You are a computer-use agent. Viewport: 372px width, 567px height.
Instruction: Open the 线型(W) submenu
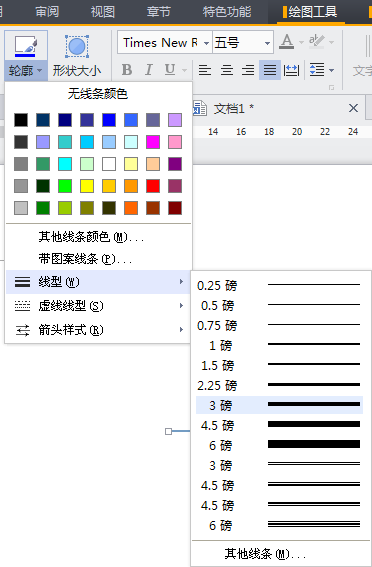coord(98,282)
